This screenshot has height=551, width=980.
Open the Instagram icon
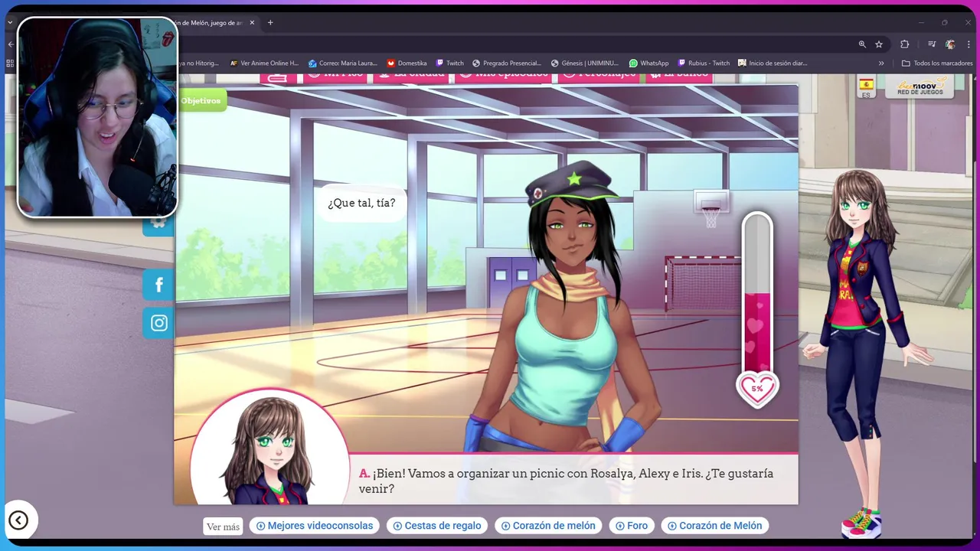click(x=158, y=323)
